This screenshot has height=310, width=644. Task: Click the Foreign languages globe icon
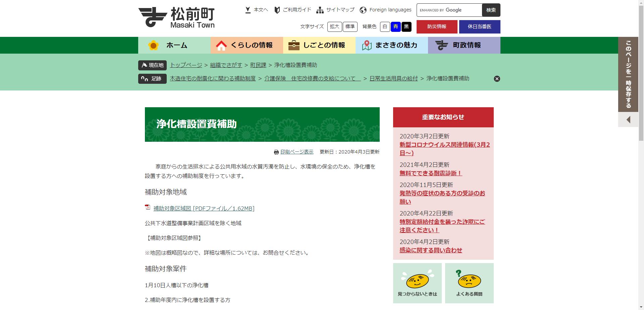pos(363,10)
